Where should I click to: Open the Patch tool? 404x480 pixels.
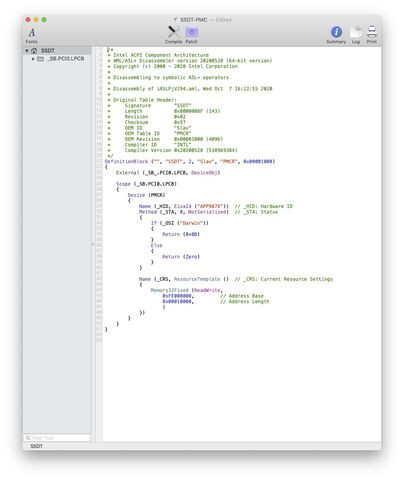coord(191,35)
